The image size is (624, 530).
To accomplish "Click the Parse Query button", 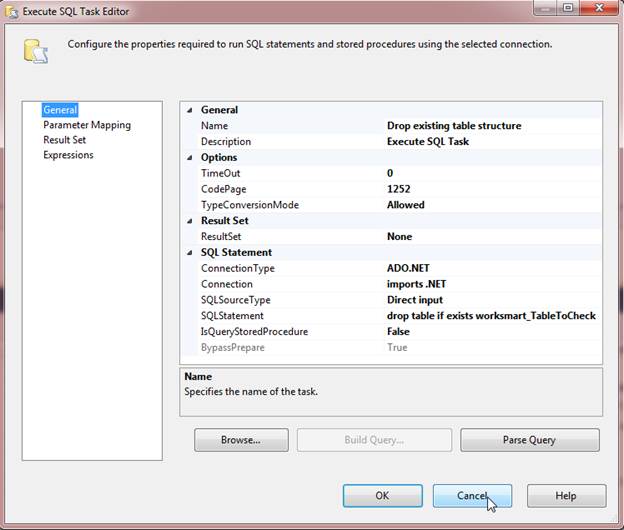I will pyautogui.click(x=529, y=440).
